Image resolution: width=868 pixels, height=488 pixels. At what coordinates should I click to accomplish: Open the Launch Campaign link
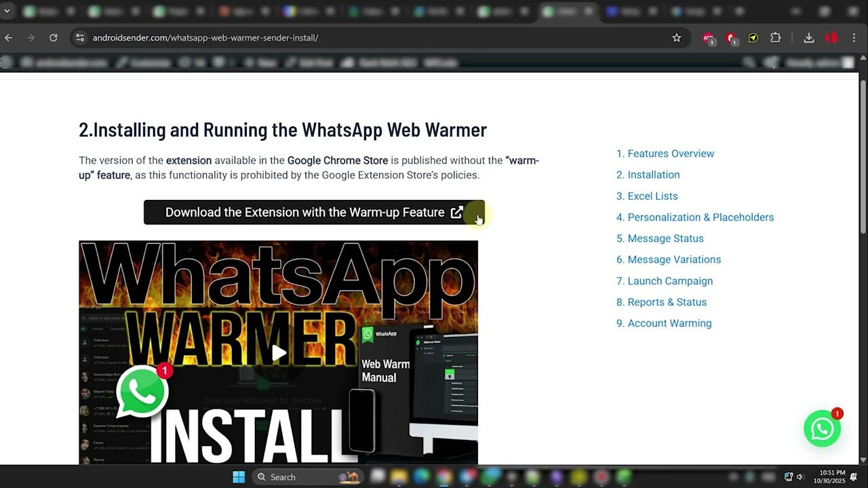670,281
